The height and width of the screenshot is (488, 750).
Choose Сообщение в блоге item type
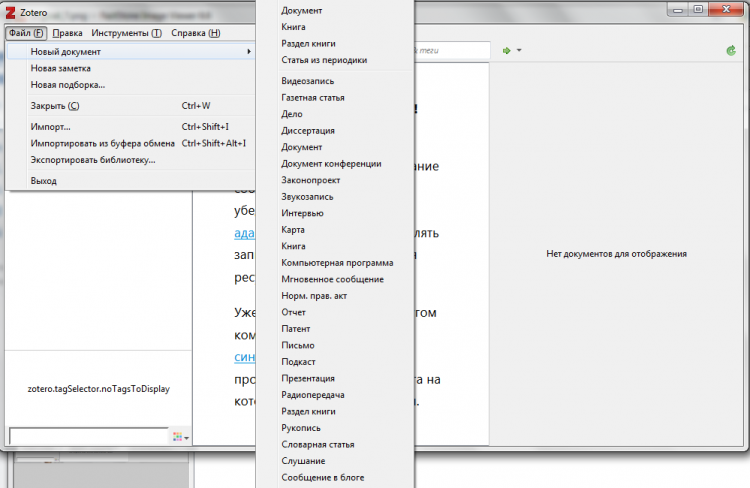pyautogui.click(x=323, y=477)
